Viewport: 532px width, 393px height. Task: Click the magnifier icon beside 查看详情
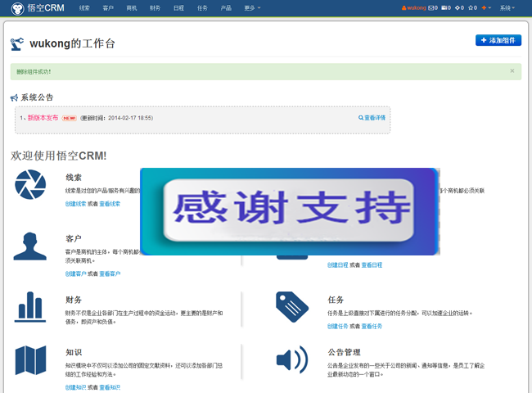coord(361,118)
